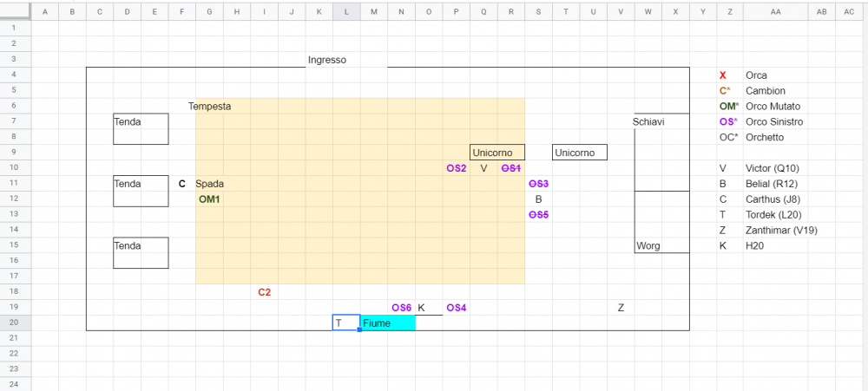This screenshot has width=868, height=391.
Task: Click the cyan Fiume cell
Action: tap(387, 323)
